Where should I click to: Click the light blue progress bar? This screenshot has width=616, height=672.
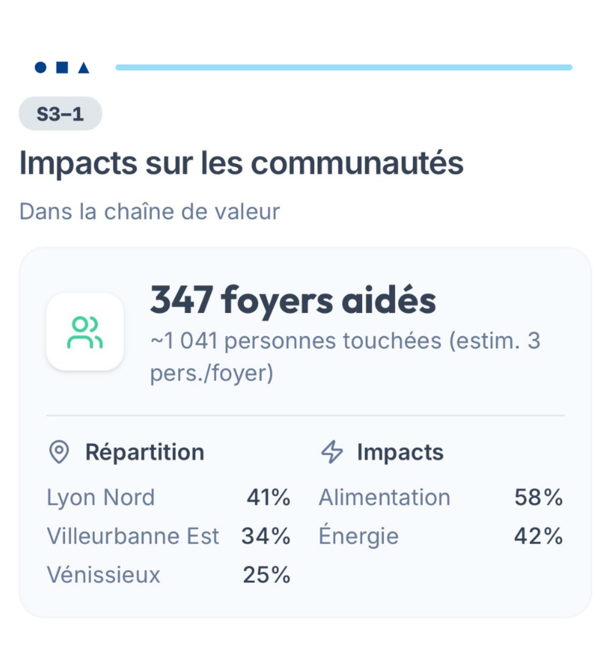pyautogui.click(x=344, y=67)
